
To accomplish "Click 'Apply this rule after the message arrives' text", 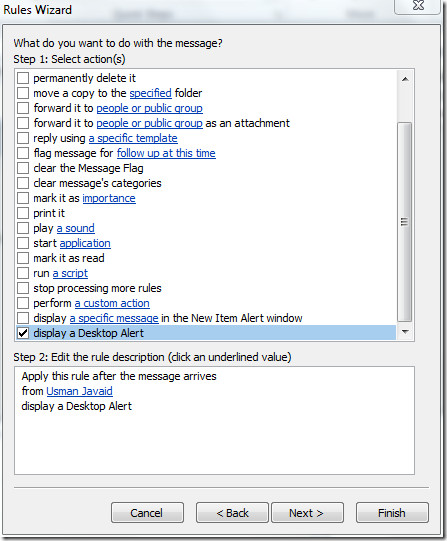I will (119, 376).
